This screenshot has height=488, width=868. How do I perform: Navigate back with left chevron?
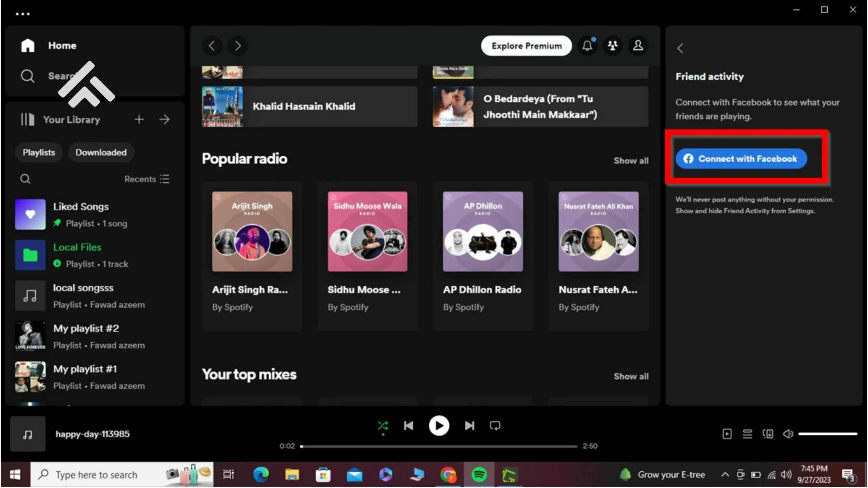pos(212,46)
